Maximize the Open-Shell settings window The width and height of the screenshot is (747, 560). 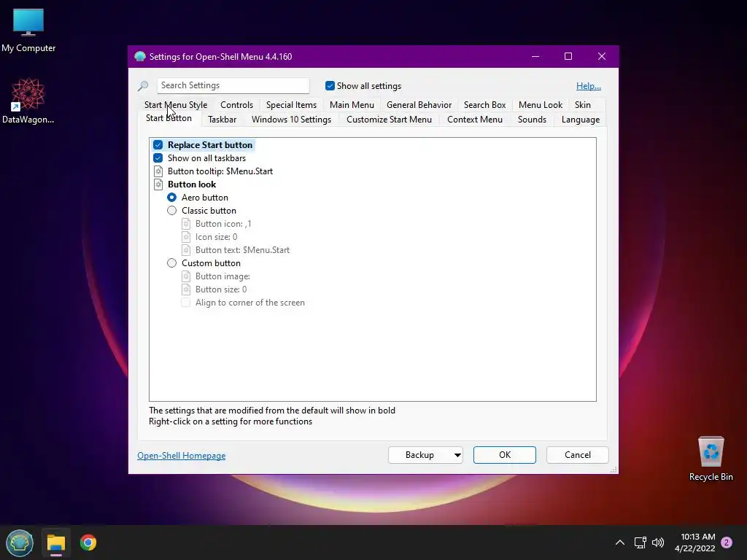pos(568,56)
